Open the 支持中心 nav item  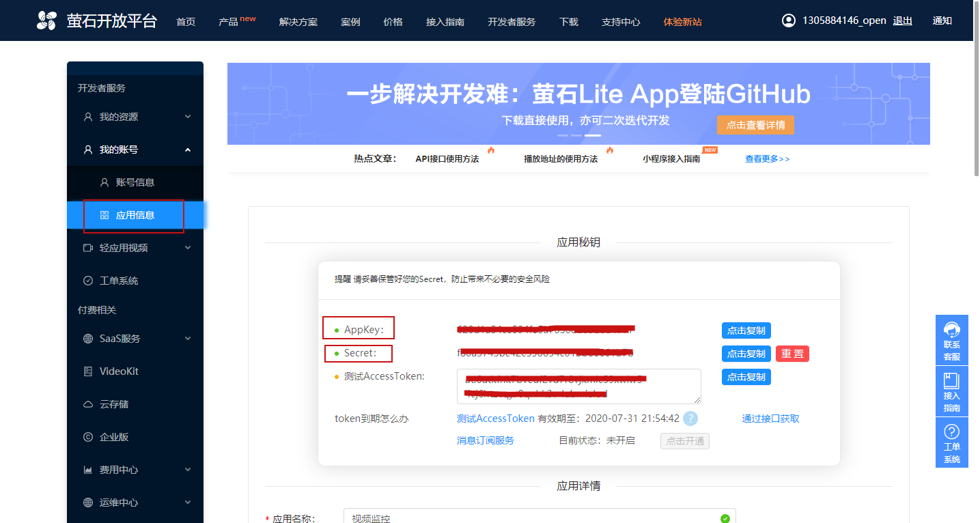tap(621, 22)
